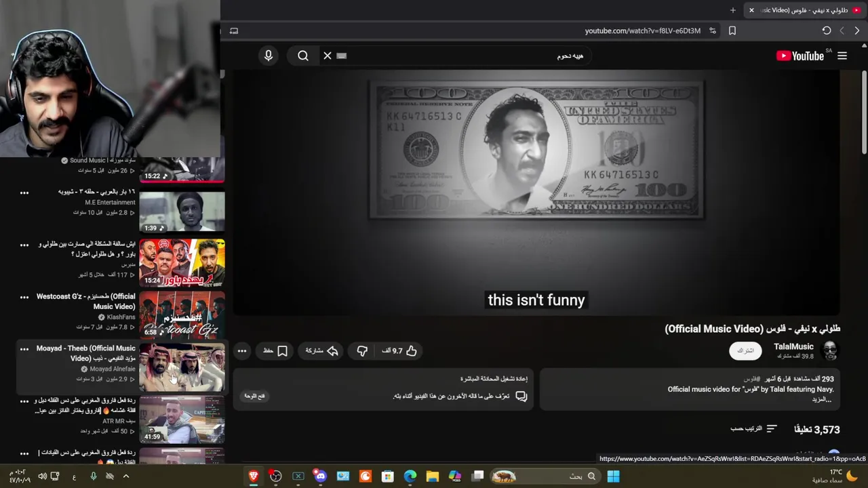Toggle the browser sidebar panel icon
The height and width of the screenshot is (488, 868).
234,30
